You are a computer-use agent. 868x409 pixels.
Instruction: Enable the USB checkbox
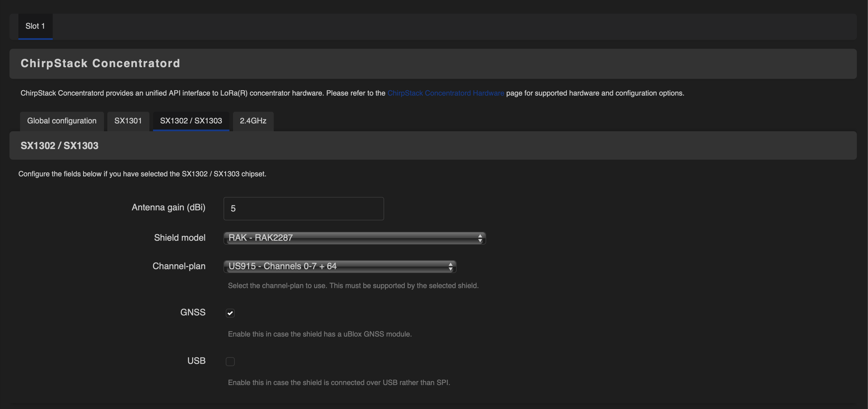point(230,361)
